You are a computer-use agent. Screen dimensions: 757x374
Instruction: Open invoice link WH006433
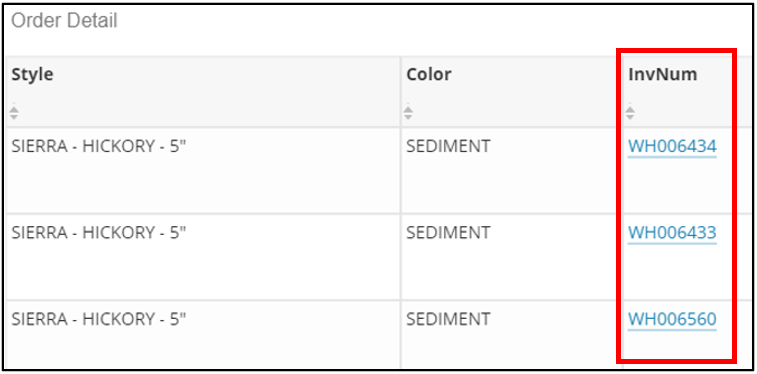672,233
